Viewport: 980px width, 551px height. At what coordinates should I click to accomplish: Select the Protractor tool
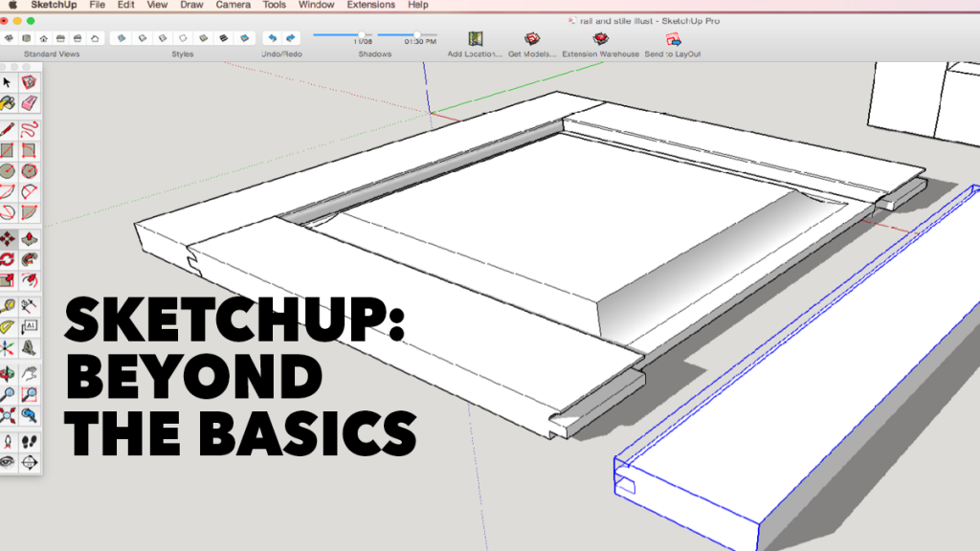pos(8,327)
